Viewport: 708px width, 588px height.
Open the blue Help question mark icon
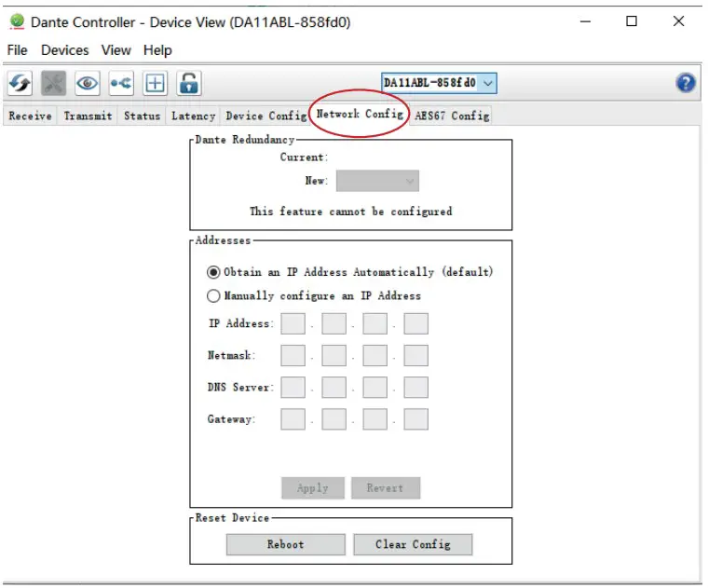686,83
